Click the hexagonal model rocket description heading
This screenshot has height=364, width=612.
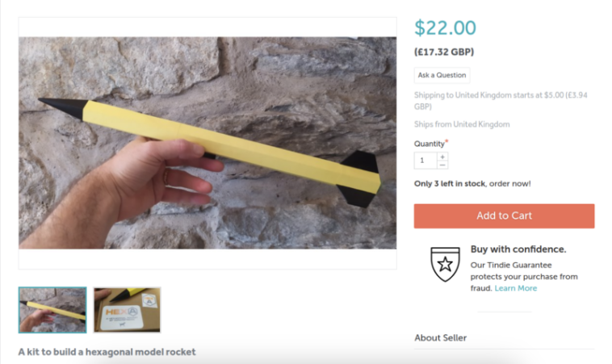(x=107, y=352)
